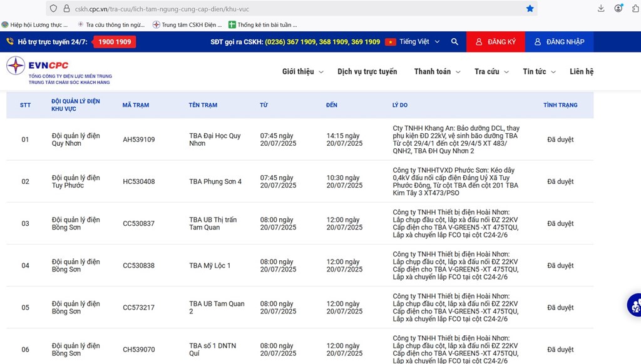Click the EVNCPC logo
Viewport: 641px width, 364px height.
click(x=59, y=71)
